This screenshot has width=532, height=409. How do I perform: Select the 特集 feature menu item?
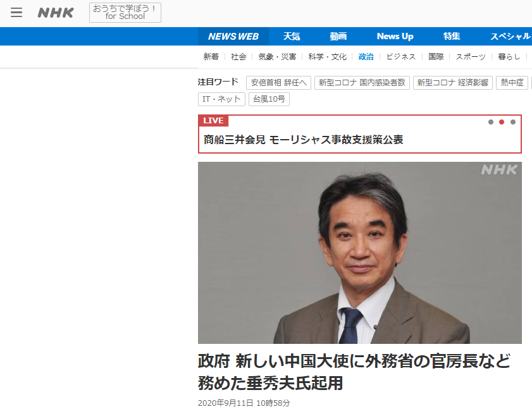click(x=452, y=36)
